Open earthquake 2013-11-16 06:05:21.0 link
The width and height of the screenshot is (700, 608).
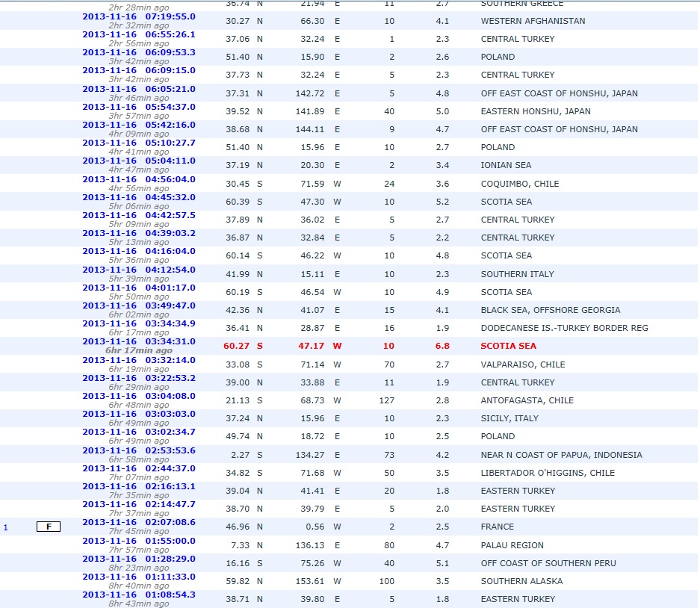pos(139,89)
